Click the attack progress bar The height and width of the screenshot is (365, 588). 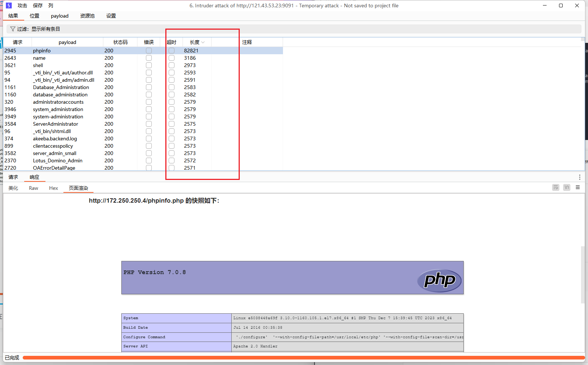[x=304, y=358]
